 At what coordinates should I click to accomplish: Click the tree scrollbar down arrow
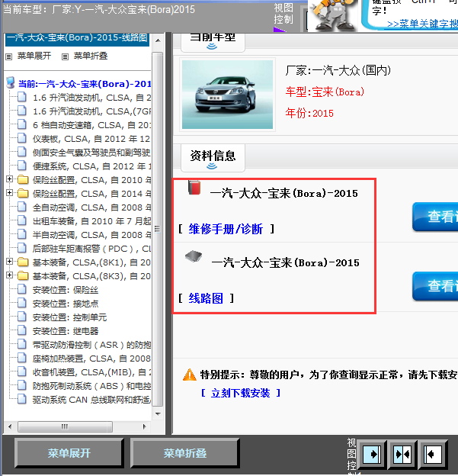click(158, 414)
